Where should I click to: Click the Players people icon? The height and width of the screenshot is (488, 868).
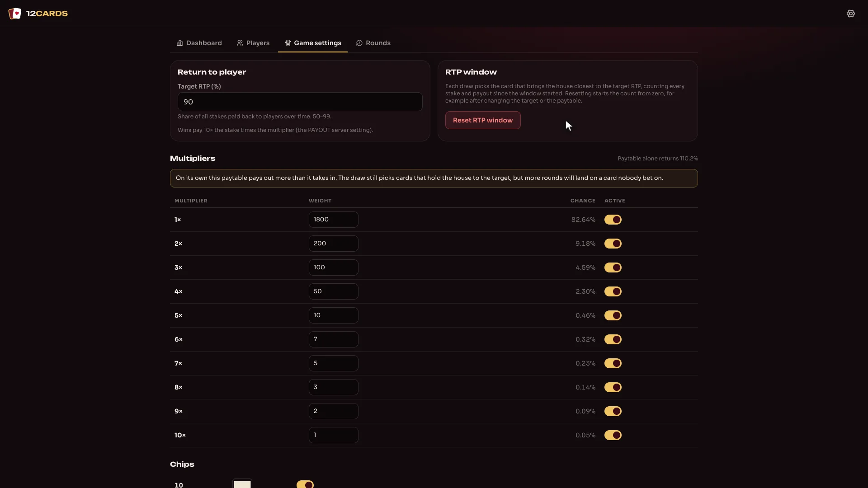pos(240,43)
